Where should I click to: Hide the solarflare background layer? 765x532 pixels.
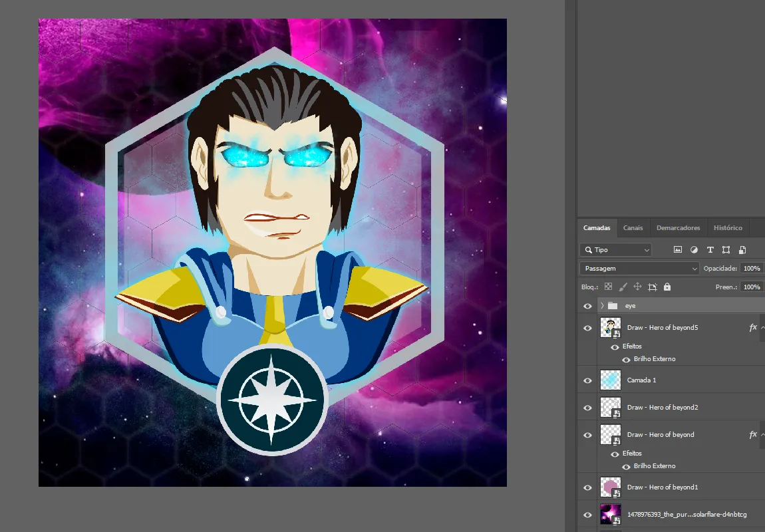point(587,515)
